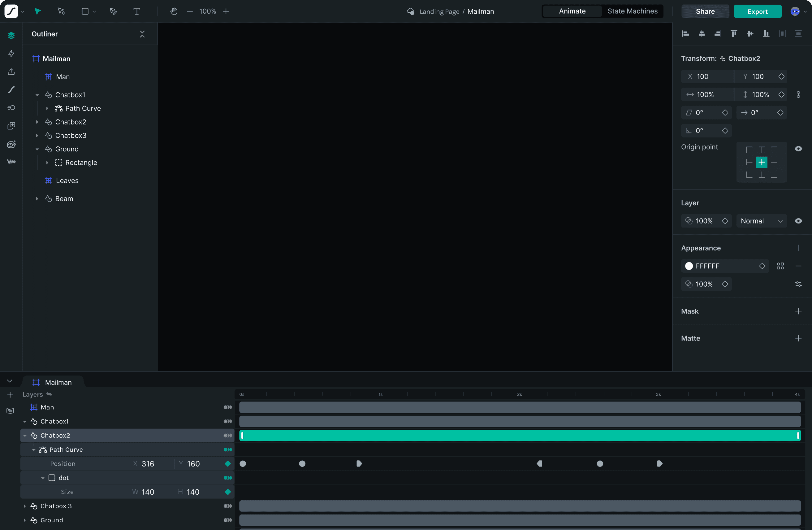
Task: Click the Export button
Action: coord(758,11)
